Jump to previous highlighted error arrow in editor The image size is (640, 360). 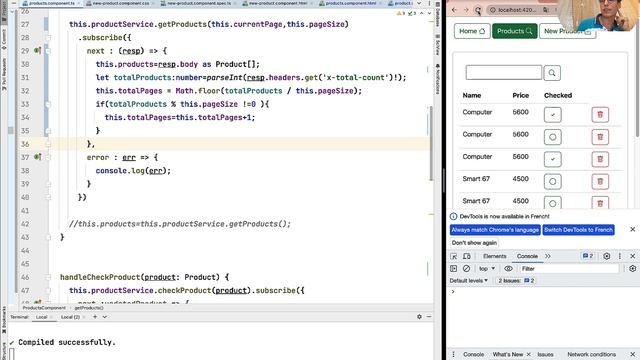422,13
